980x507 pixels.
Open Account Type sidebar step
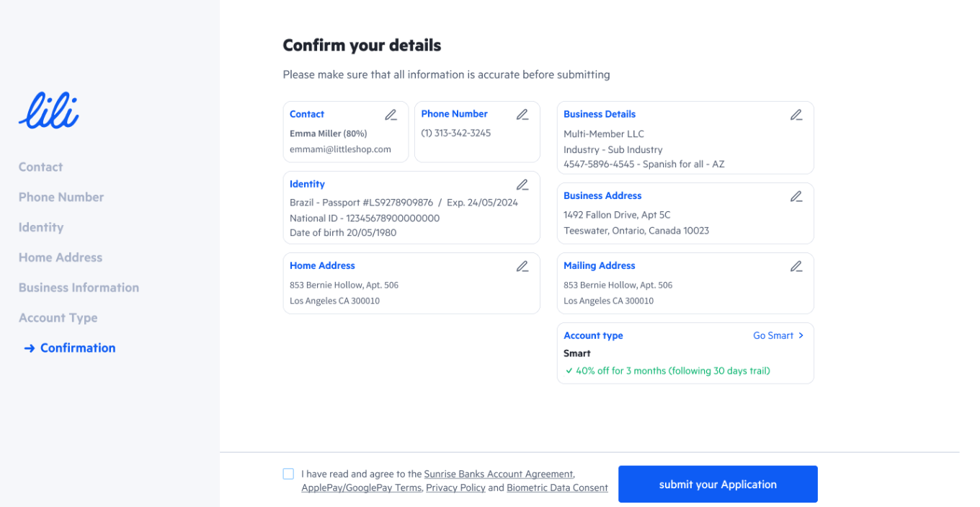click(x=58, y=317)
